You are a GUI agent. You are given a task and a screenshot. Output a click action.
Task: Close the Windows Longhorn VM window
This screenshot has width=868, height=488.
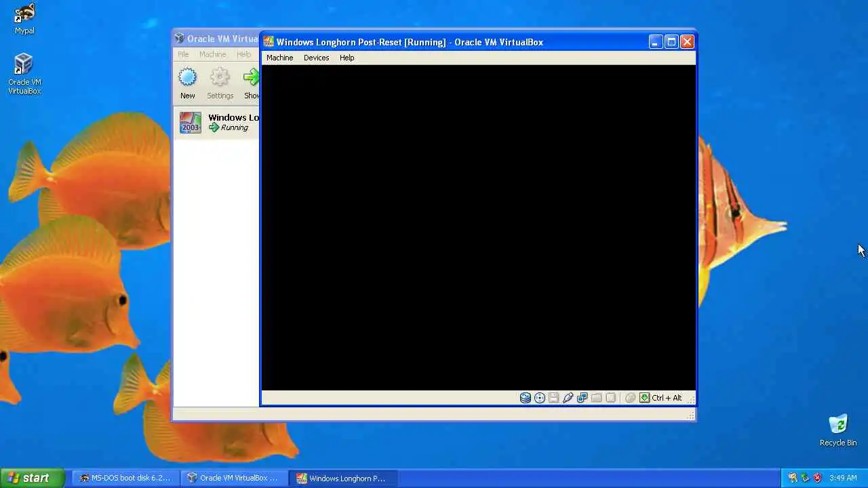click(687, 42)
